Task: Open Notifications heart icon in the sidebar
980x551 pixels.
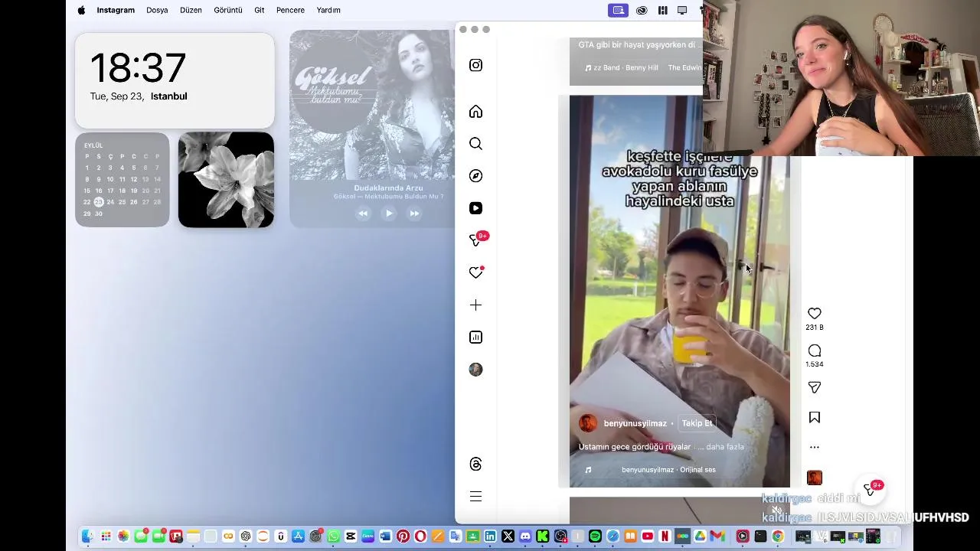Action: tap(475, 272)
